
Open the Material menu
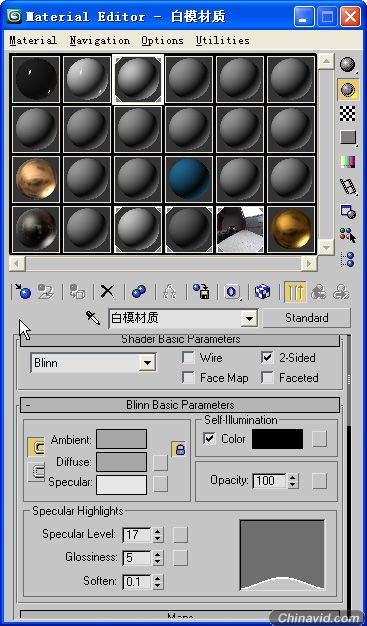pyautogui.click(x=33, y=40)
